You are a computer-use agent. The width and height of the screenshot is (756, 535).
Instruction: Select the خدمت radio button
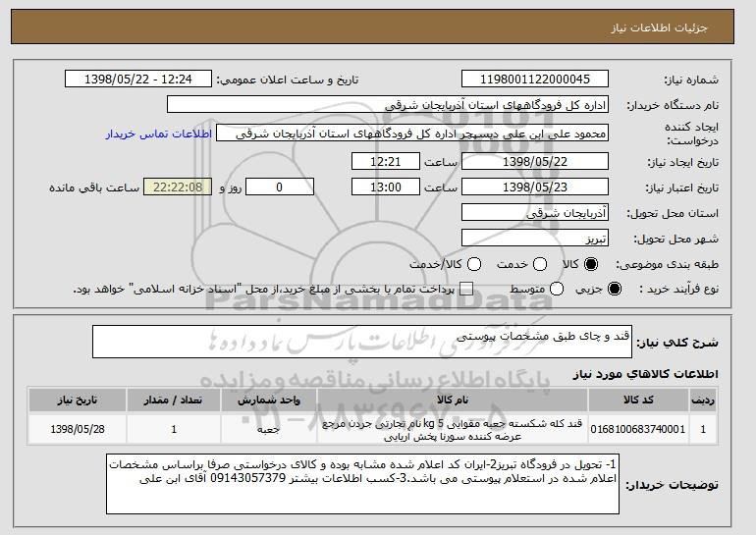[x=540, y=264]
